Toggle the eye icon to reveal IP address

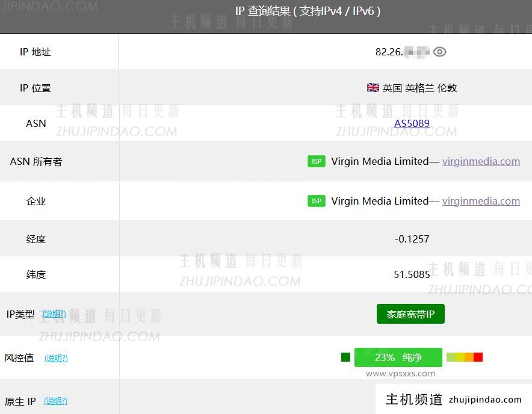tap(440, 52)
